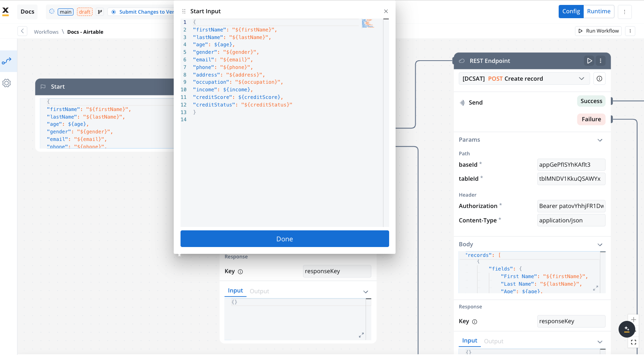Collapse the middle node Input/Output section
The width and height of the screenshot is (644, 355).
(366, 292)
